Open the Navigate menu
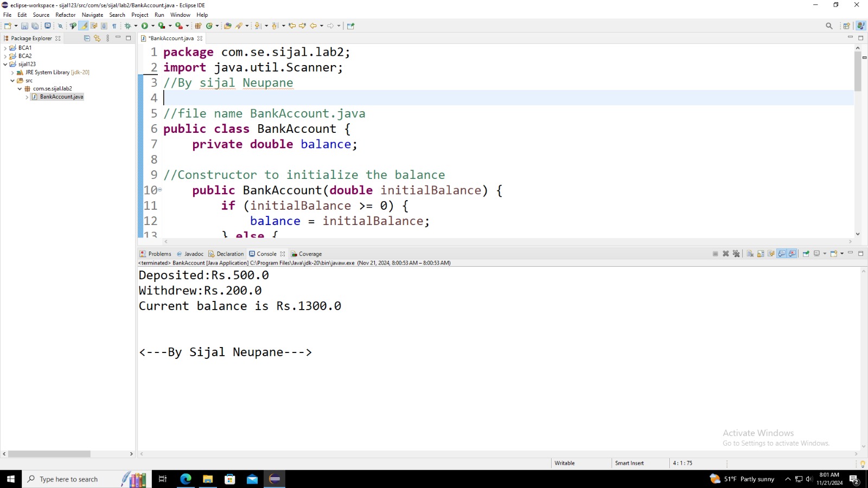Image resolution: width=868 pixels, height=488 pixels. point(92,15)
